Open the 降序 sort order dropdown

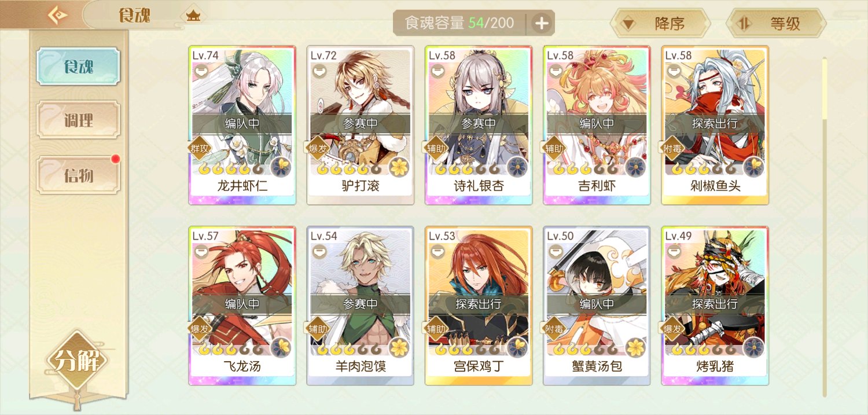point(660,24)
